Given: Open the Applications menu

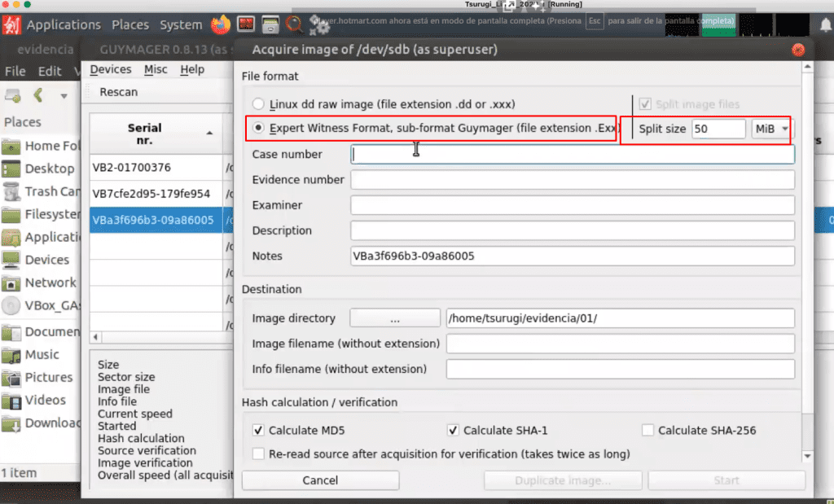Looking at the screenshot, I should 64,25.
